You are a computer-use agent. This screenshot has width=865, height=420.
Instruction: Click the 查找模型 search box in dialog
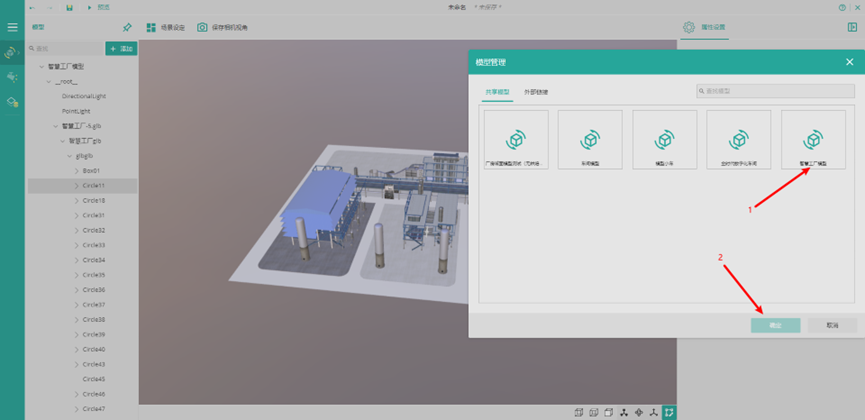(x=776, y=91)
